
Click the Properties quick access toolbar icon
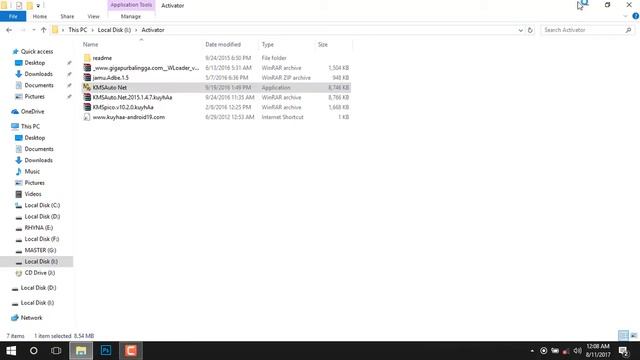pyautogui.click(x=19, y=5)
